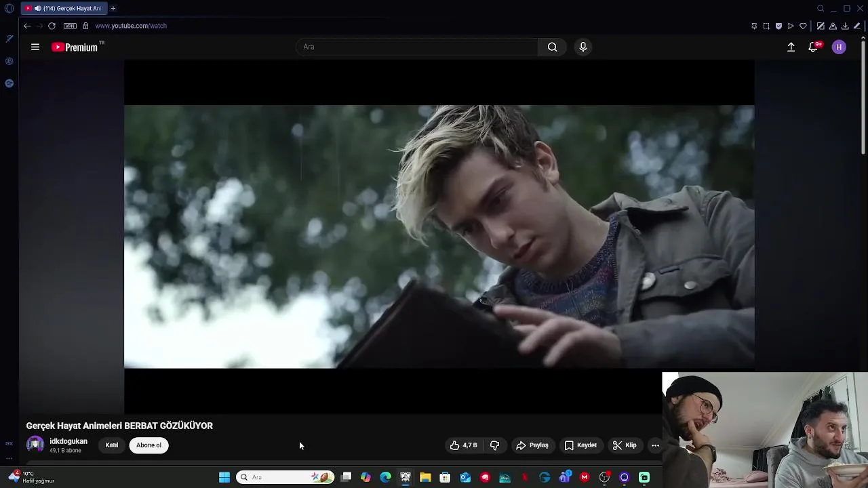
Task: Open the idkdogukan channel avatar
Action: pos(35,445)
